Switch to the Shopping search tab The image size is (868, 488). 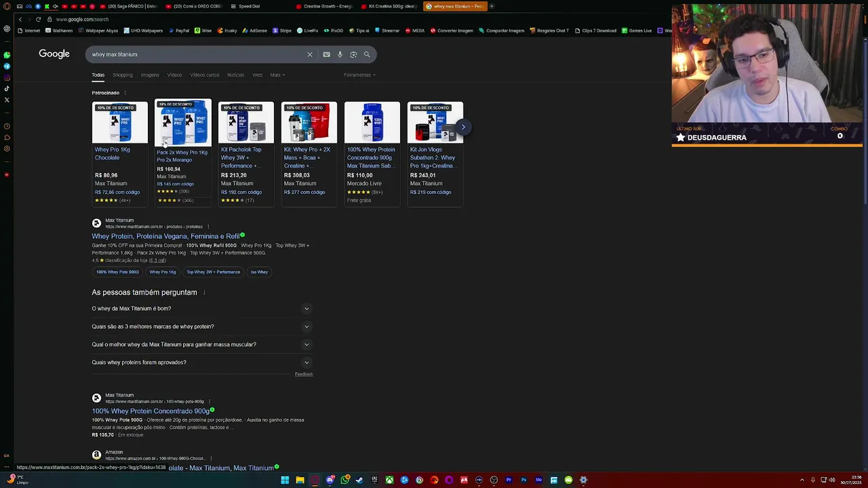click(x=123, y=75)
